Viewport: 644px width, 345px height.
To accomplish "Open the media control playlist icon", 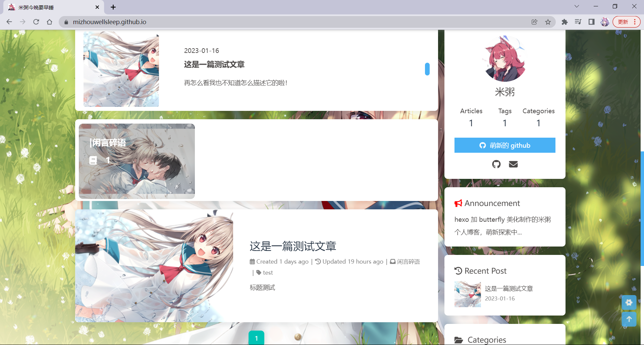I will [578, 22].
